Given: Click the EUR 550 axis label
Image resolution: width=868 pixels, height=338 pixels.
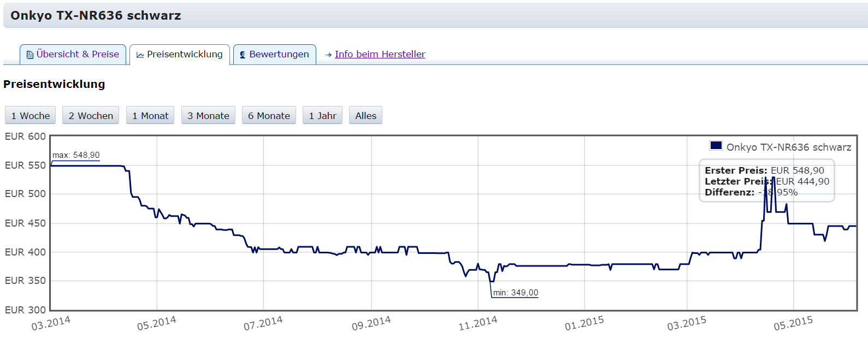Looking at the screenshot, I should [25, 165].
